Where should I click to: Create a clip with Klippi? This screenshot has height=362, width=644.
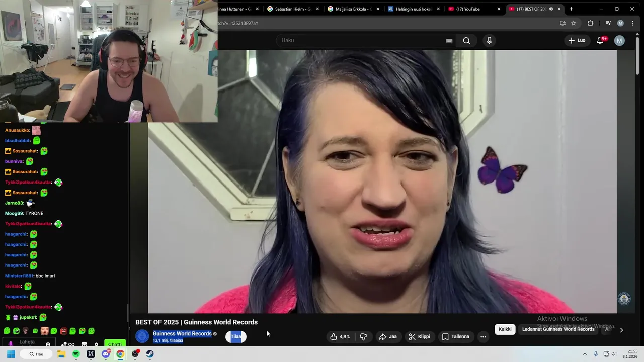click(419, 337)
